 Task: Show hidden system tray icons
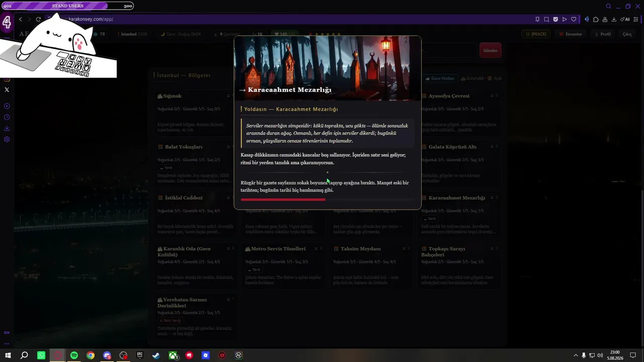tap(576, 355)
